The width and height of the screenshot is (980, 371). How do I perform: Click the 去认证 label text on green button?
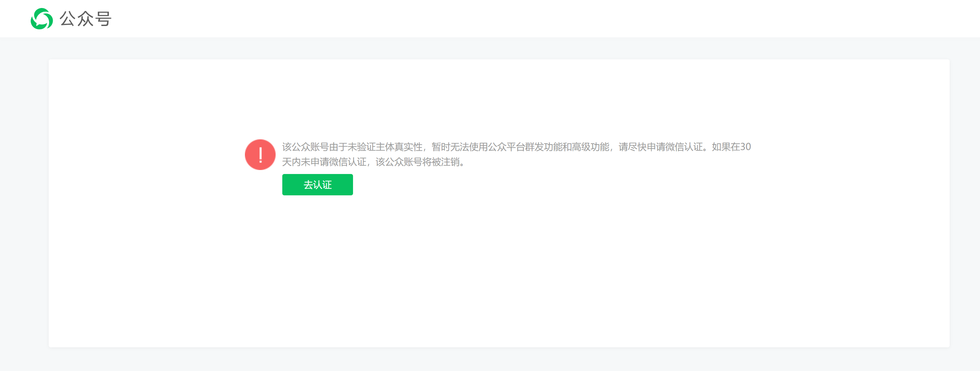tap(317, 185)
